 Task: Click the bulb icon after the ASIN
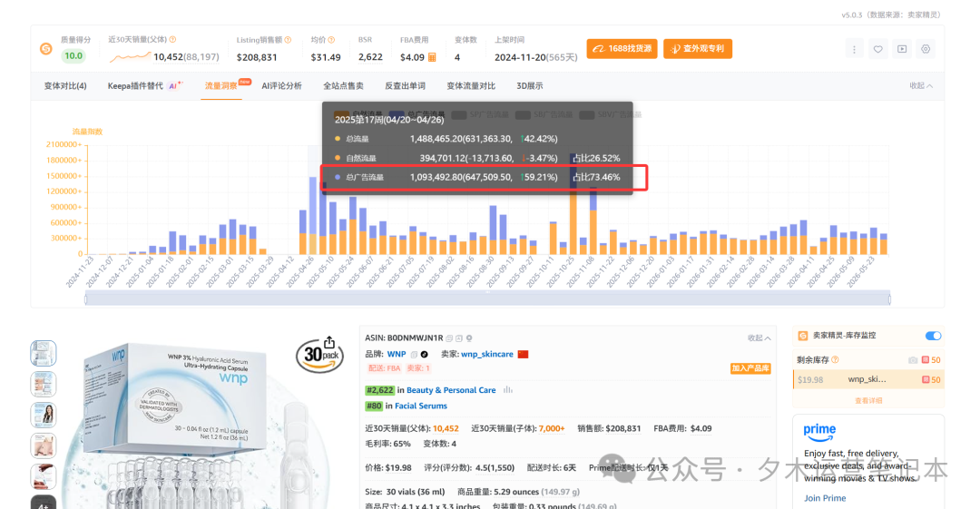click(x=469, y=338)
